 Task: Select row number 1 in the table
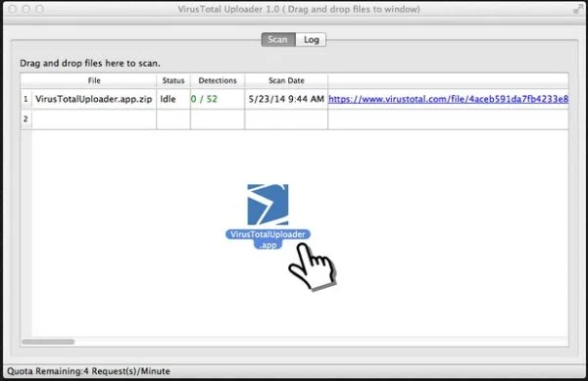tap(25, 99)
